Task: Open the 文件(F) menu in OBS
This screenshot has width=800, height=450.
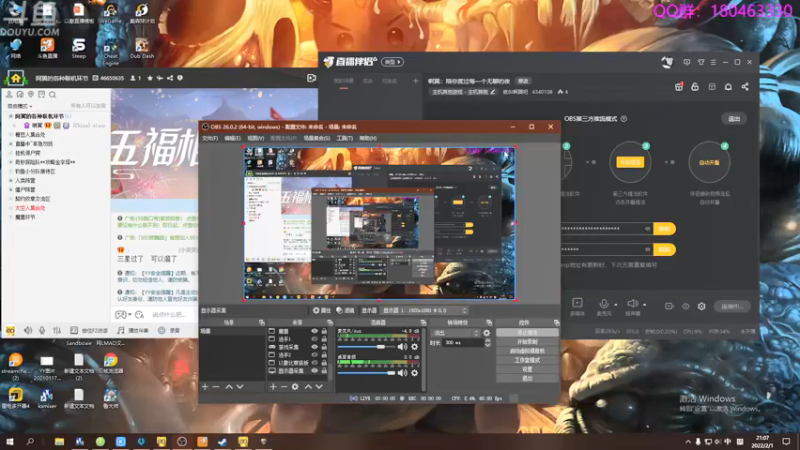Action: coord(210,138)
